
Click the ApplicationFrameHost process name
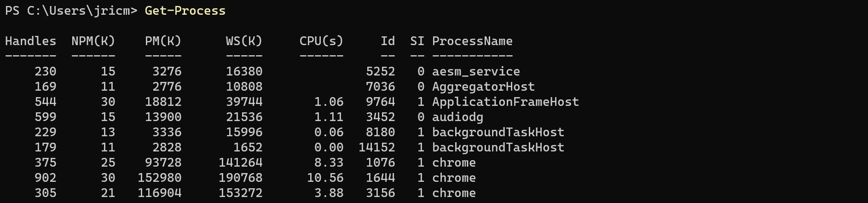(x=505, y=102)
